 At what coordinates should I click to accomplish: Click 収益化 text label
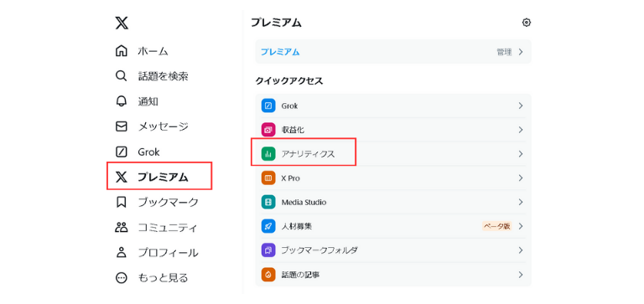pos(293,130)
